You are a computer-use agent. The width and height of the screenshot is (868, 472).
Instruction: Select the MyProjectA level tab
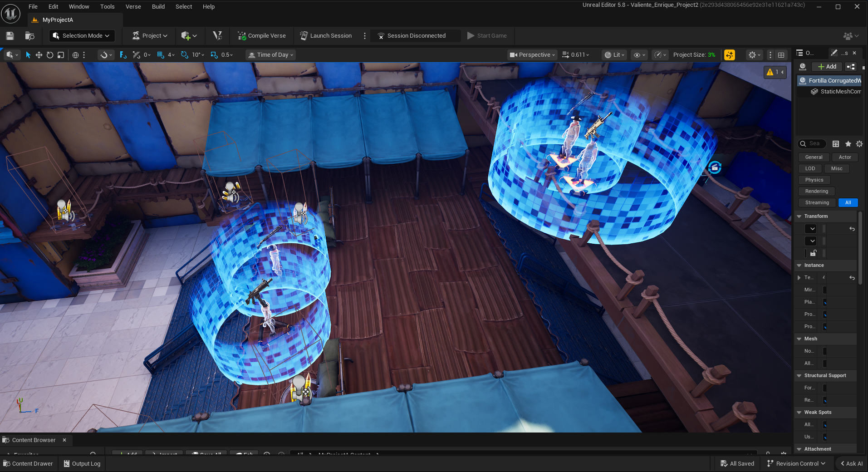click(58, 20)
